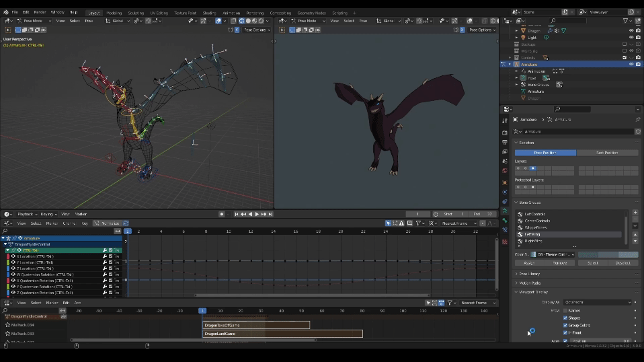
Task: Hide the Armature object in outliner
Action: click(631, 65)
